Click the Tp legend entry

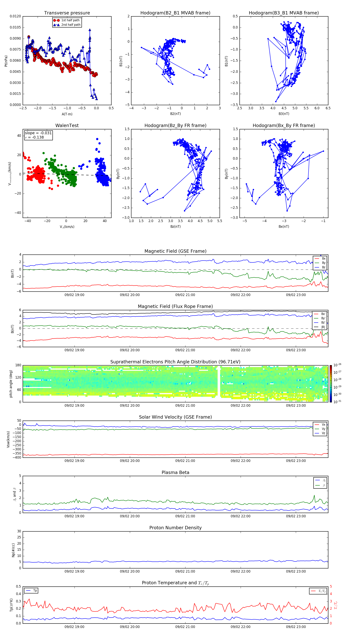[31, 591]
